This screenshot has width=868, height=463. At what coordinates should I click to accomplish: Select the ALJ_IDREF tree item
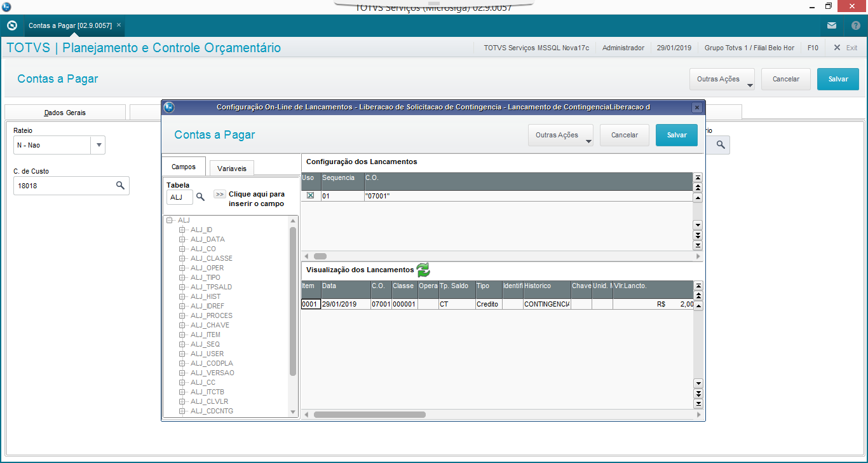coord(207,306)
